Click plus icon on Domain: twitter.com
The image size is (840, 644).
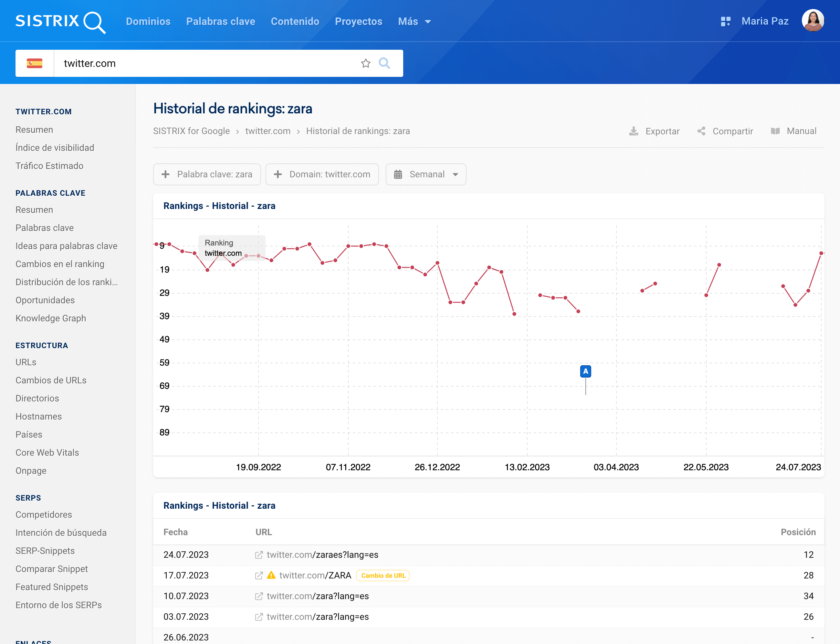(278, 174)
